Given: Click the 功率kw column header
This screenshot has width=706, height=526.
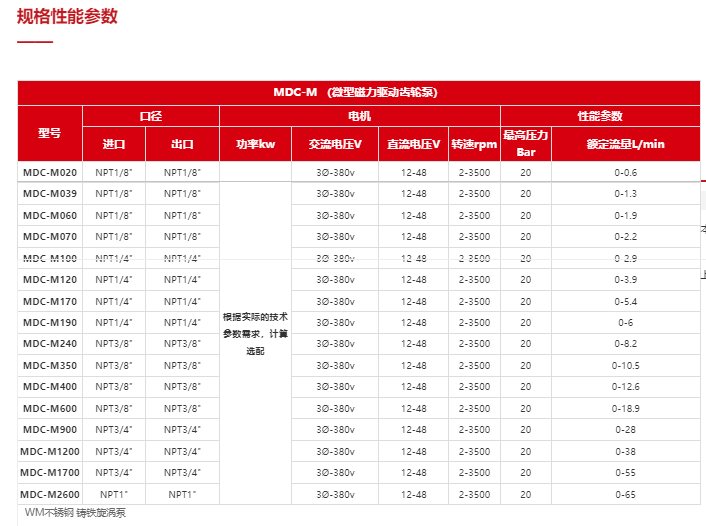Looking at the screenshot, I should click(255, 144).
